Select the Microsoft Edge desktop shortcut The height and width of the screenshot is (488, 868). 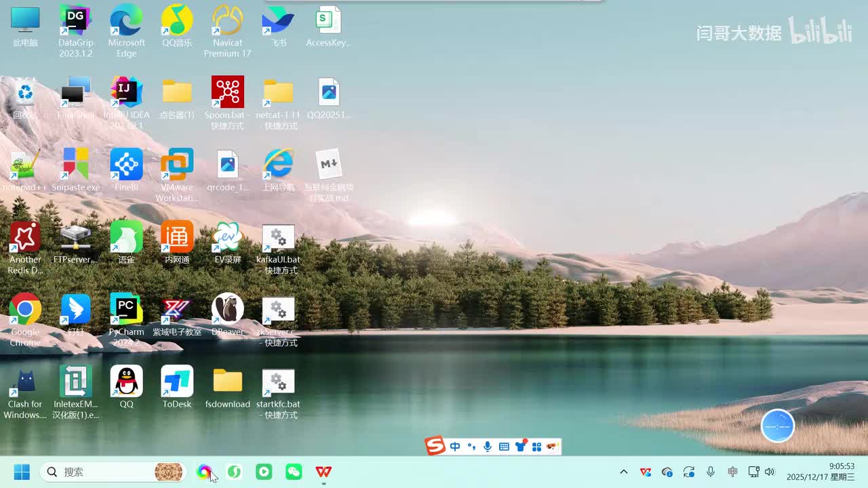click(x=126, y=31)
